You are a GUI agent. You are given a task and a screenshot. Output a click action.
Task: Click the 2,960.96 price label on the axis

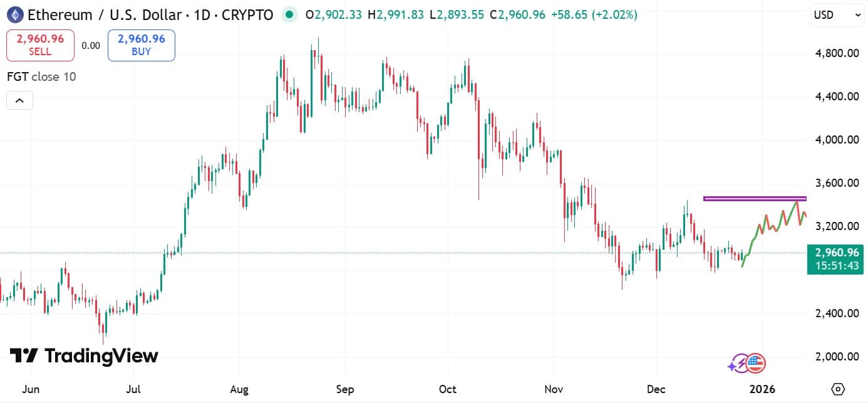(x=835, y=252)
